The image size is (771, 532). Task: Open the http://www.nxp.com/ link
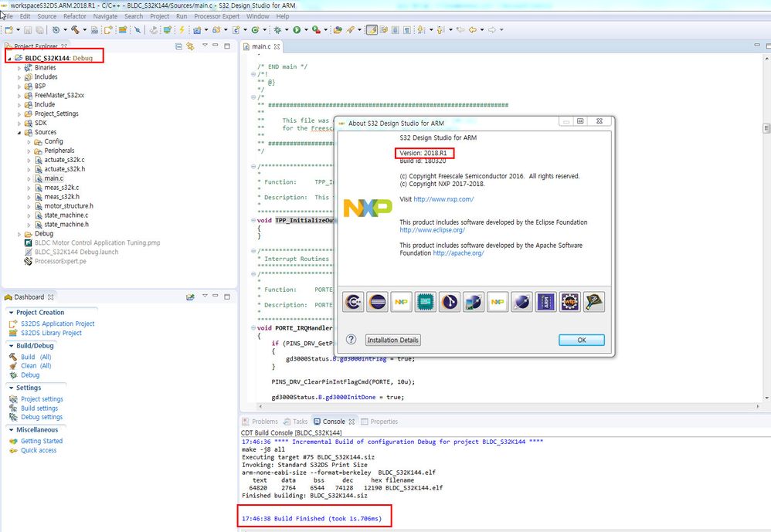(443, 199)
